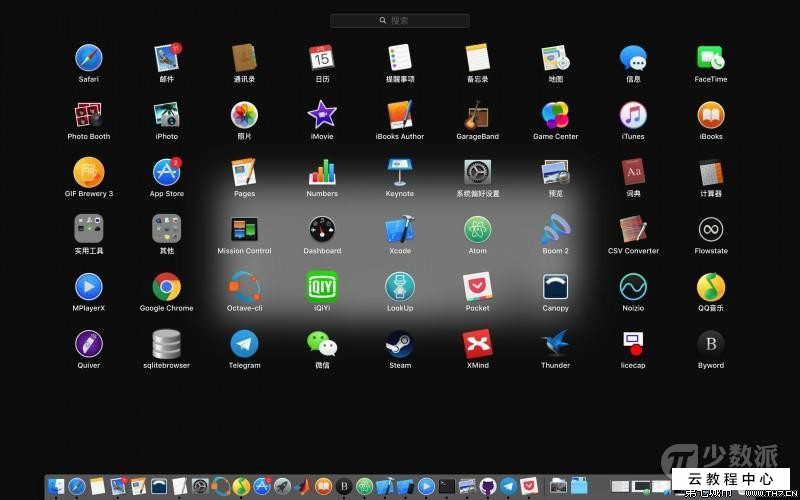800x500 pixels.
Task: Launch iTunes
Action: pyautogui.click(x=633, y=115)
